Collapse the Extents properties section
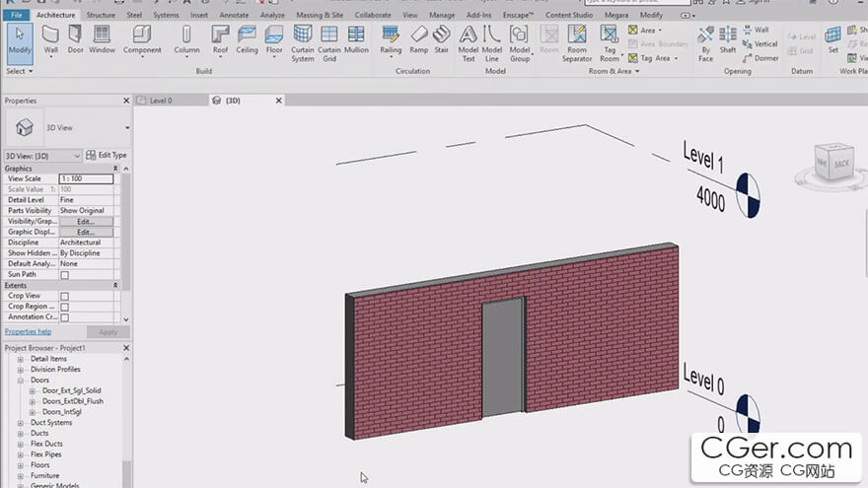 click(x=115, y=286)
